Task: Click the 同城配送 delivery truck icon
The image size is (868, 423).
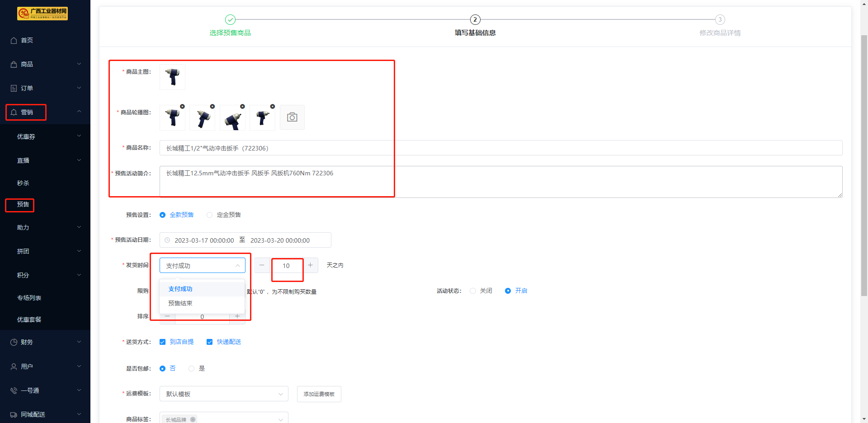Action: point(14,414)
